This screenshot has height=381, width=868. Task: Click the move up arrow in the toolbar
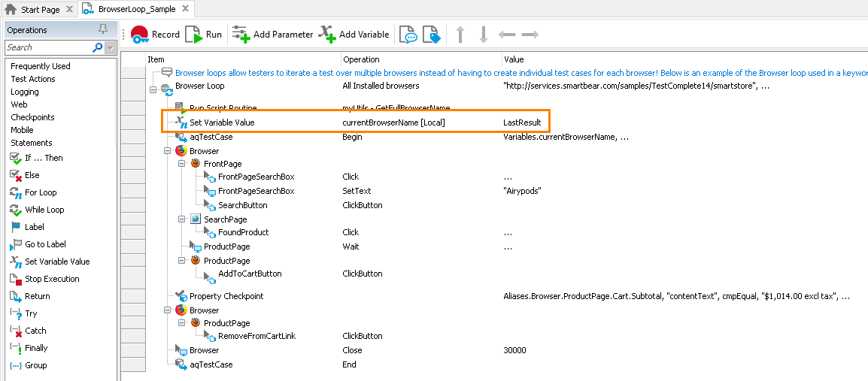click(460, 35)
